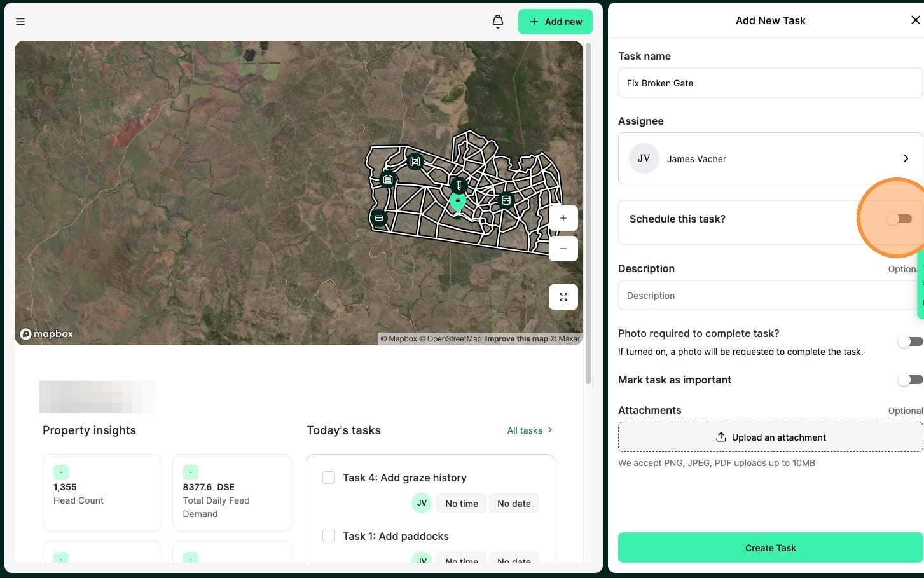924x578 pixels.
Task: Open the © Maxar attribution link
Action: point(565,339)
